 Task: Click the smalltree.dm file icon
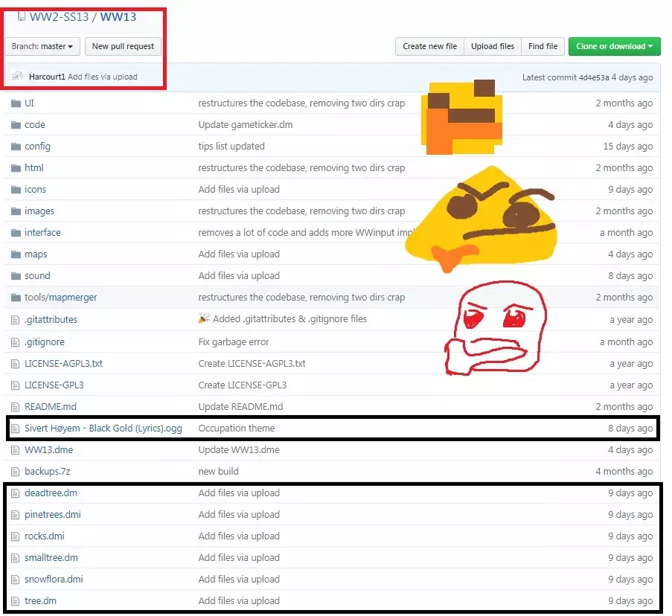(x=15, y=558)
